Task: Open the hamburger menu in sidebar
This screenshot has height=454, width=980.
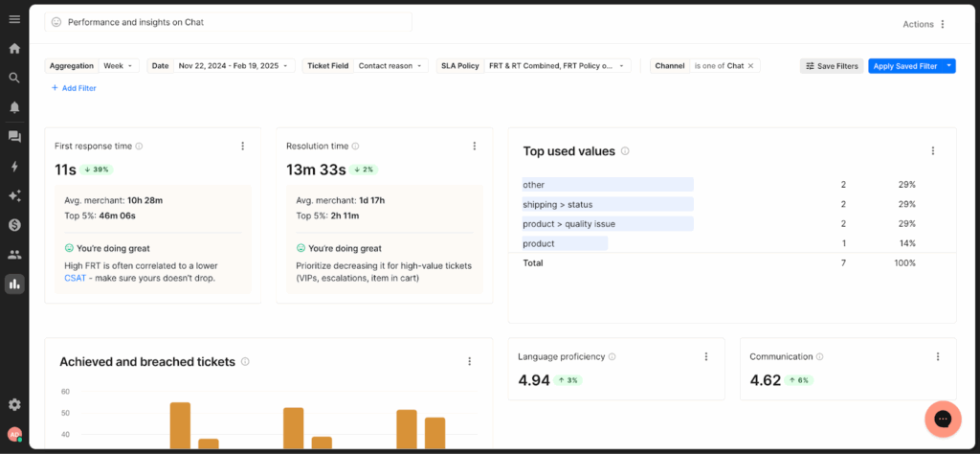Action: pos(14,17)
